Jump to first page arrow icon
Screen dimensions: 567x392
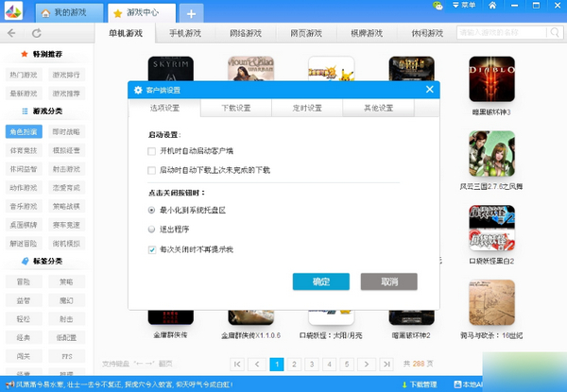235,364
